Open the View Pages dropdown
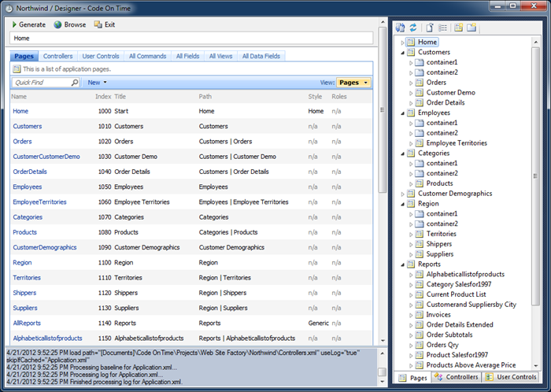 (353, 83)
